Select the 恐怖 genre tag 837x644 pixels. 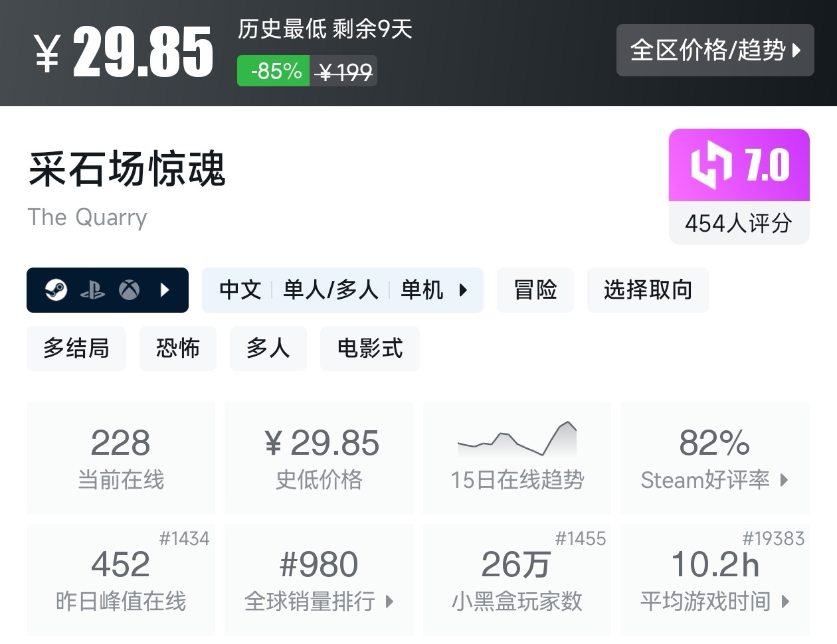[x=178, y=348]
